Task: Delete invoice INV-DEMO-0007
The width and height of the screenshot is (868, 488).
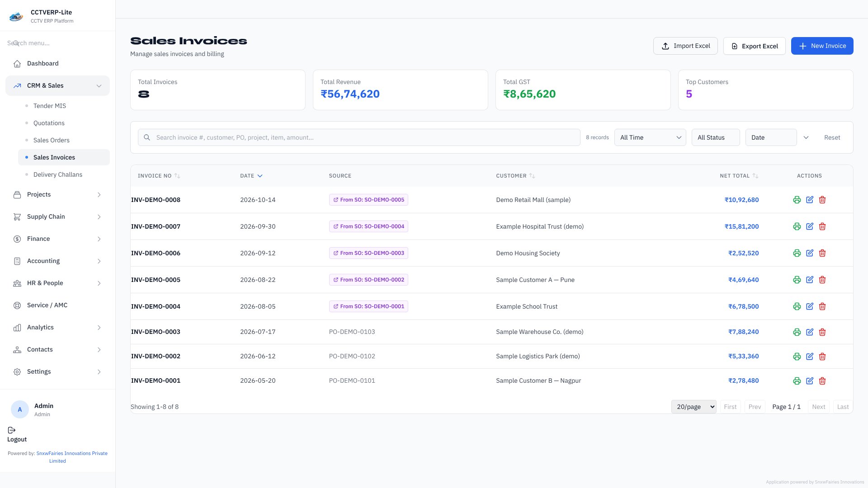Action: click(x=822, y=226)
